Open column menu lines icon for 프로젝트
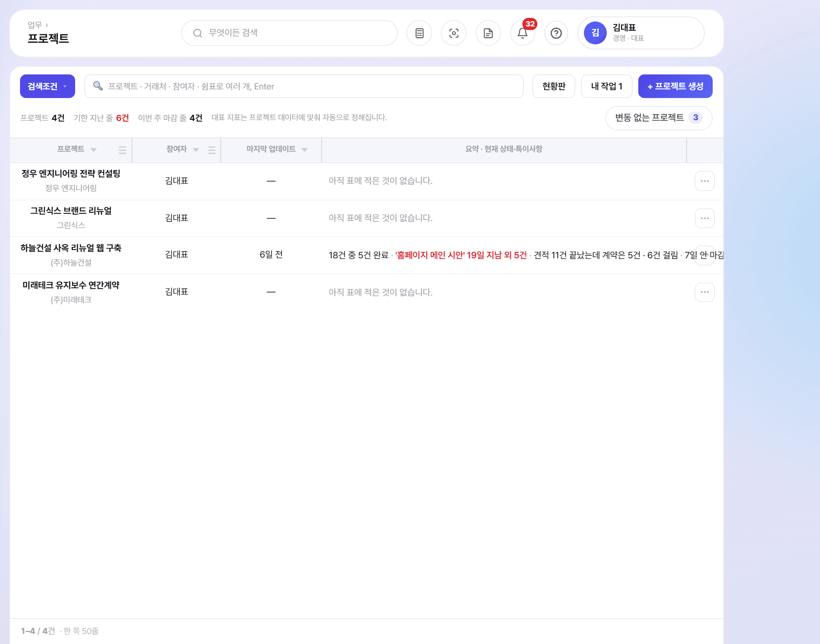 [122, 150]
